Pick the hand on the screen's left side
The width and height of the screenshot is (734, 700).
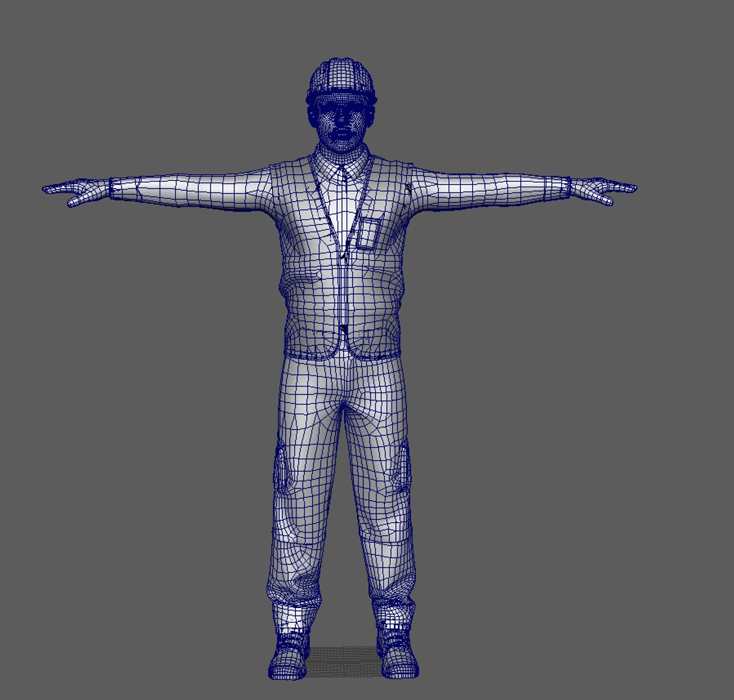click(x=76, y=191)
